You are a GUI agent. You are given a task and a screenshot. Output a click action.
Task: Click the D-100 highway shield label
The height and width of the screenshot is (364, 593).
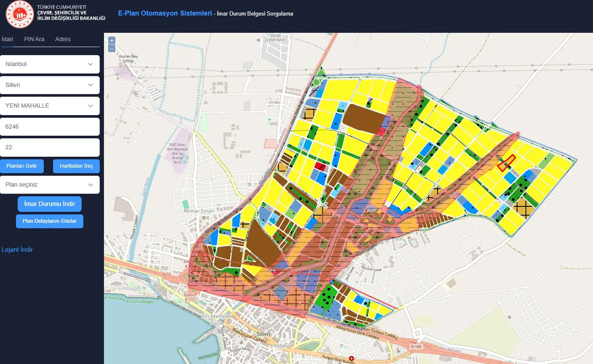(416, 346)
